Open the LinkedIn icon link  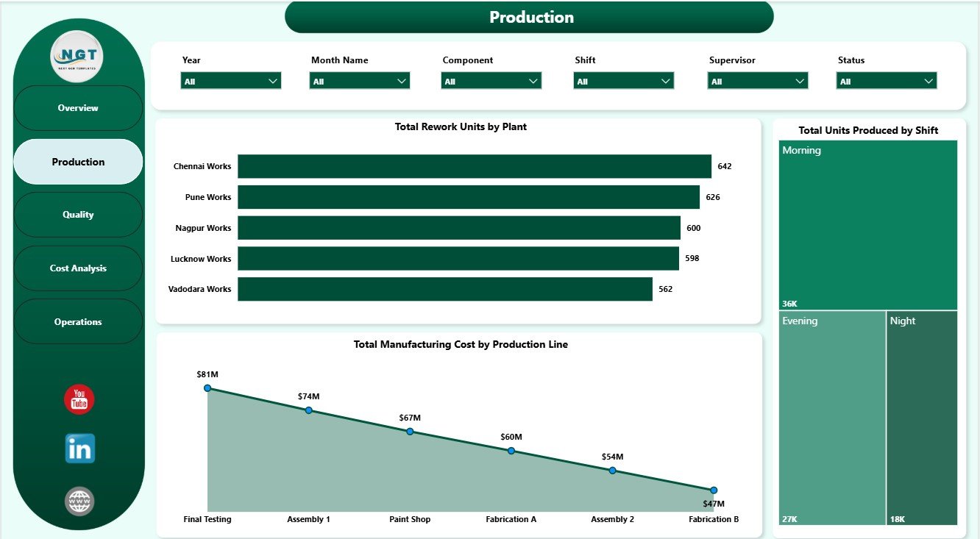pyautogui.click(x=79, y=448)
